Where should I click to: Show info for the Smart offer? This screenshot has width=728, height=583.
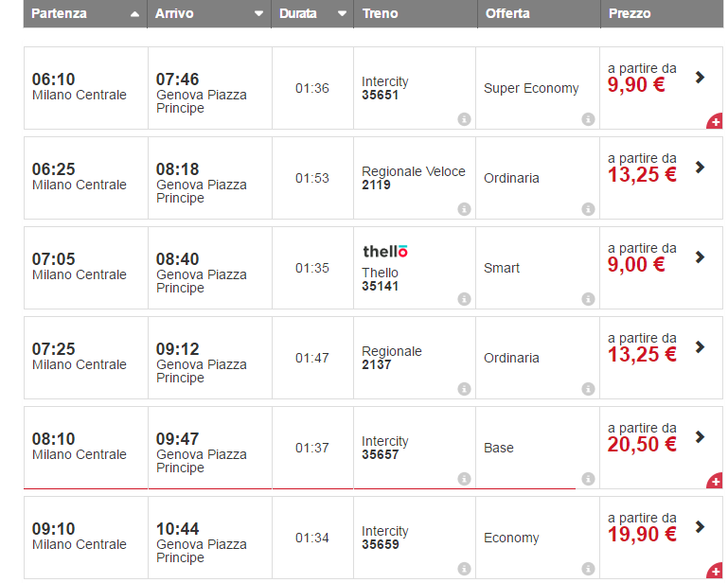588,299
